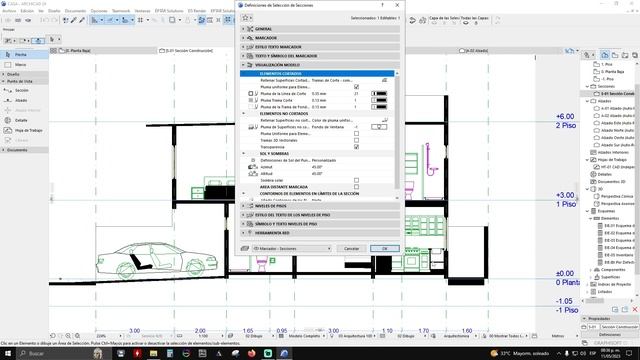Open the Windows Start menu
The width and height of the screenshot is (640, 360).
click(8, 353)
